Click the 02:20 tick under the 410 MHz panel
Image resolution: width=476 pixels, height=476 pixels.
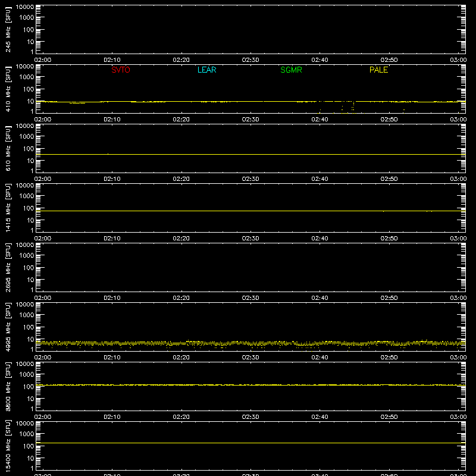[x=181, y=120]
